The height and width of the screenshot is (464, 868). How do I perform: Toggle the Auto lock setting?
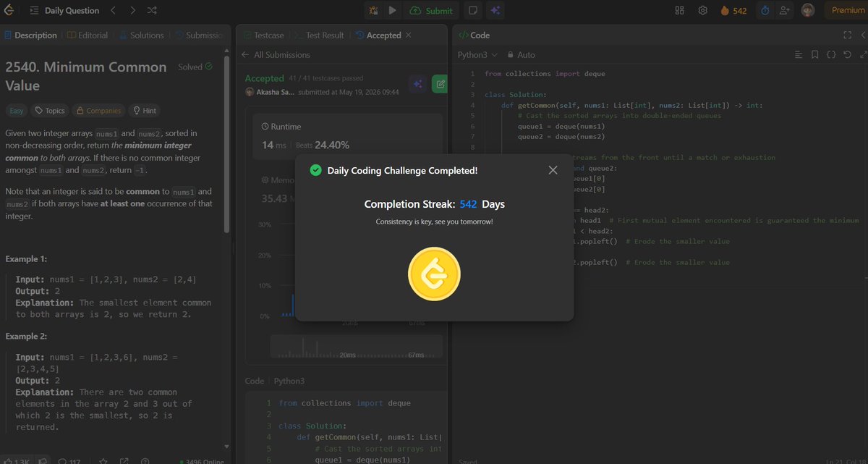click(521, 55)
